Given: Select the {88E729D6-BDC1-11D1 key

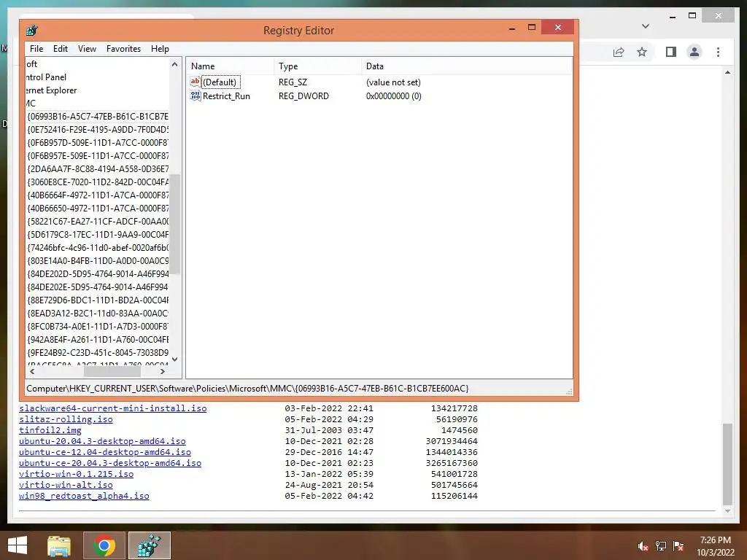Looking at the screenshot, I should point(98,300).
